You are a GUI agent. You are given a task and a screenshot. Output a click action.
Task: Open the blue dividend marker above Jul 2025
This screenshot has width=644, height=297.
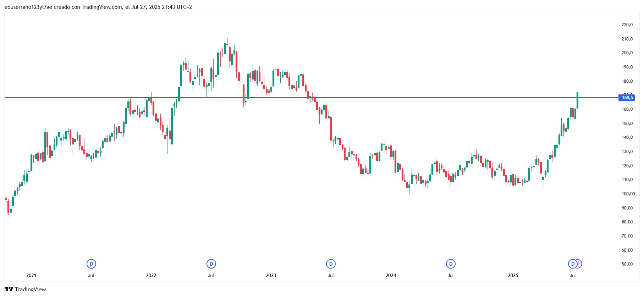(x=572, y=264)
